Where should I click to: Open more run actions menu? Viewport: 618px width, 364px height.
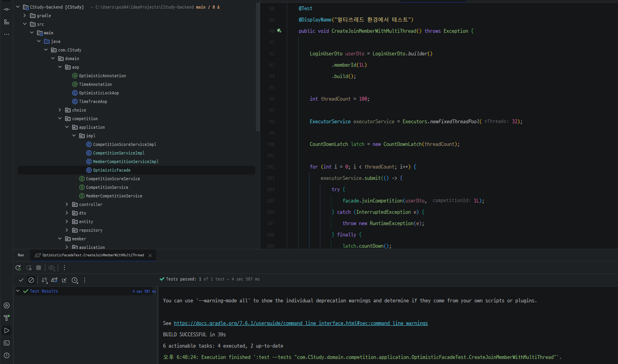64,268
